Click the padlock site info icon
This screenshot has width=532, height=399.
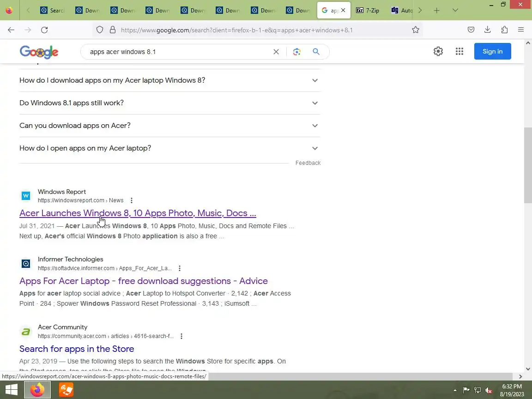pyautogui.click(x=113, y=30)
